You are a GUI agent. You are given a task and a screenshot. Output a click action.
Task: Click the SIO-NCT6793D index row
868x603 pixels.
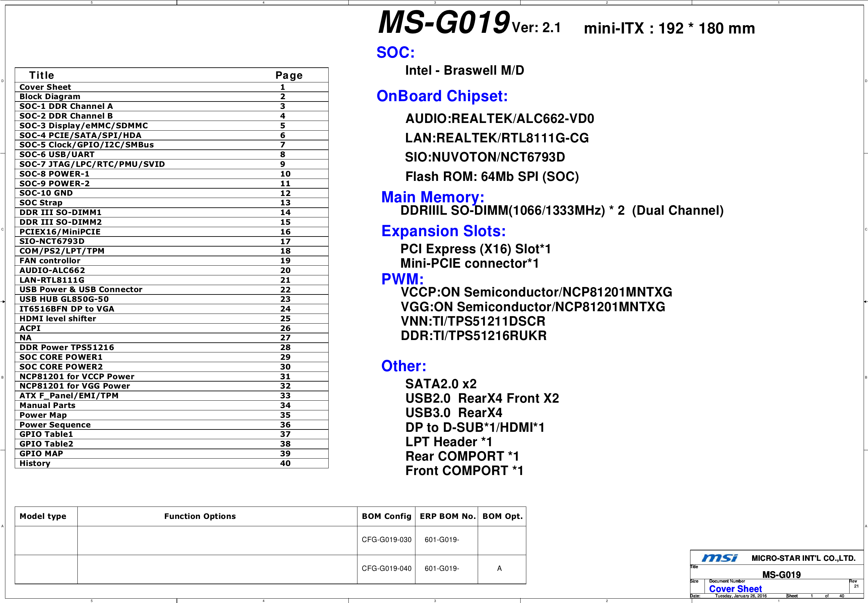coord(52,242)
